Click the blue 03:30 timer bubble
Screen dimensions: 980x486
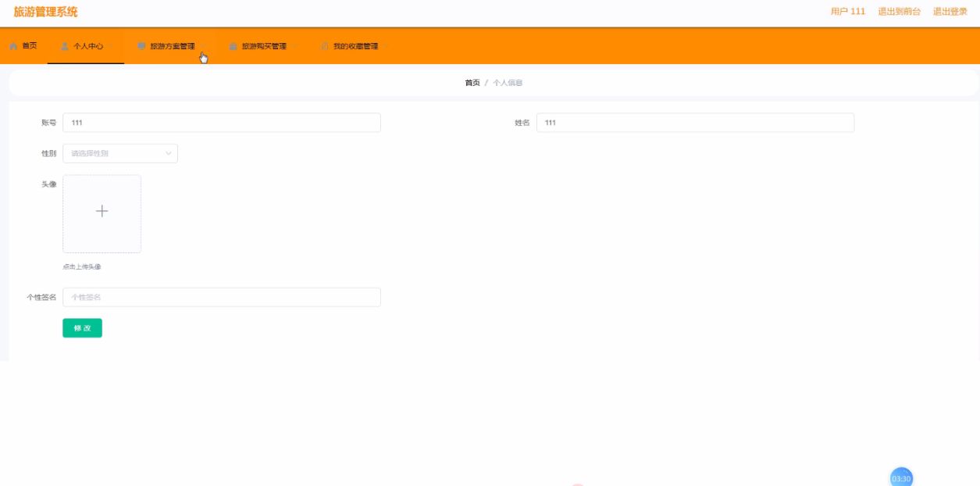click(x=901, y=477)
